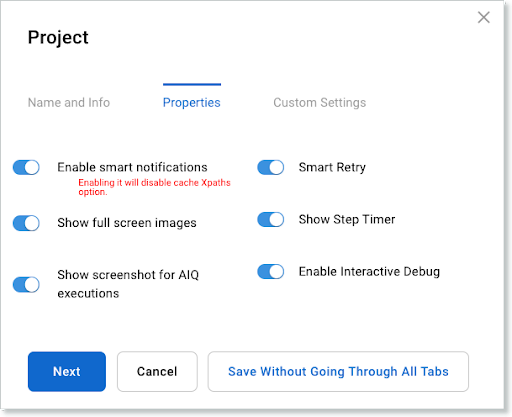512x417 pixels.
Task: Switch off the Smart Retry toggle
Action: pyautogui.click(x=271, y=167)
